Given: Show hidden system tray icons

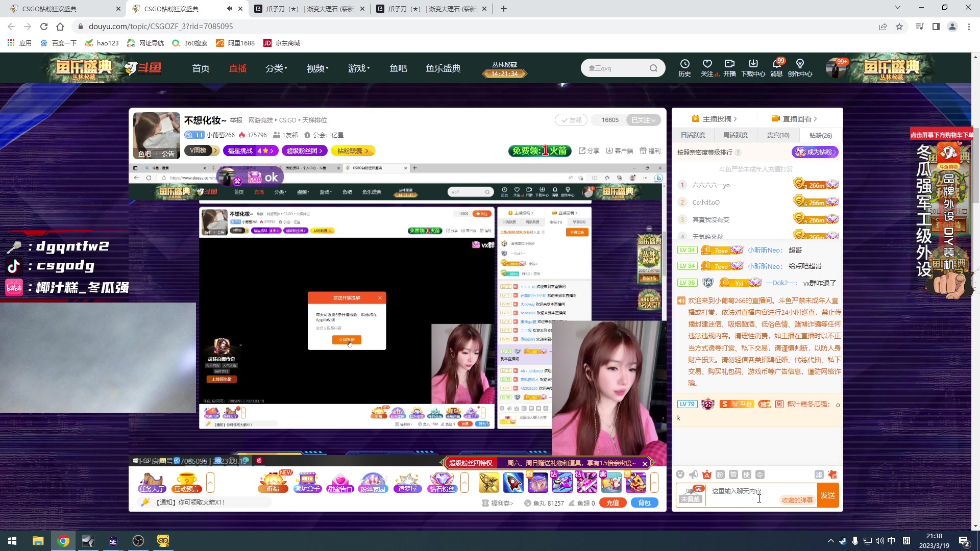Looking at the screenshot, I should click(830, 541).
